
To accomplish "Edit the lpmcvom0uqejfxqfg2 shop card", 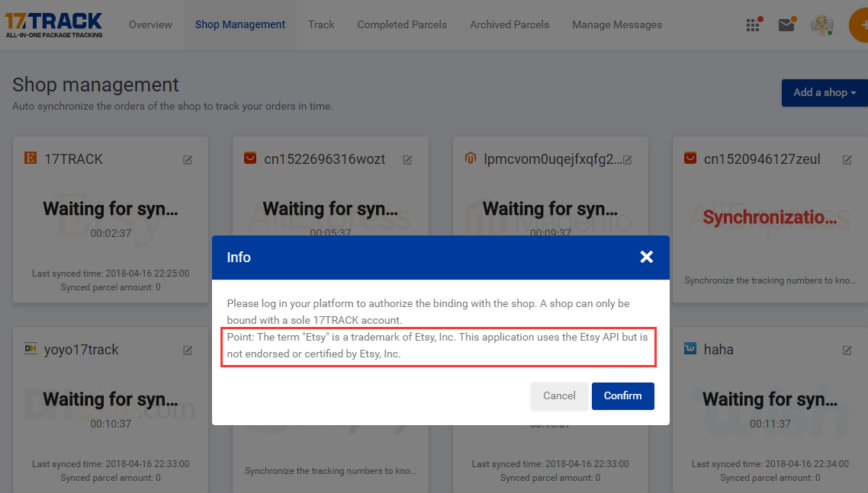I will tap(627, 160).
